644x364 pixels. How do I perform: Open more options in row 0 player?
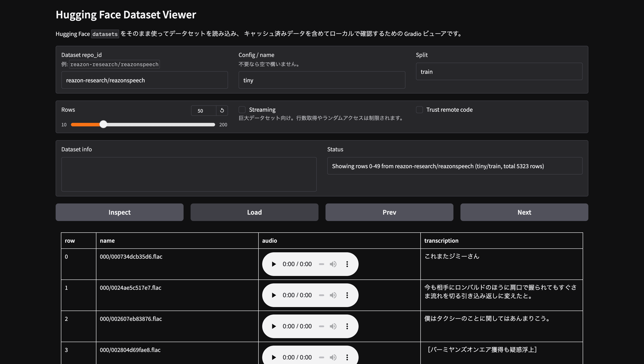(347, 264)
